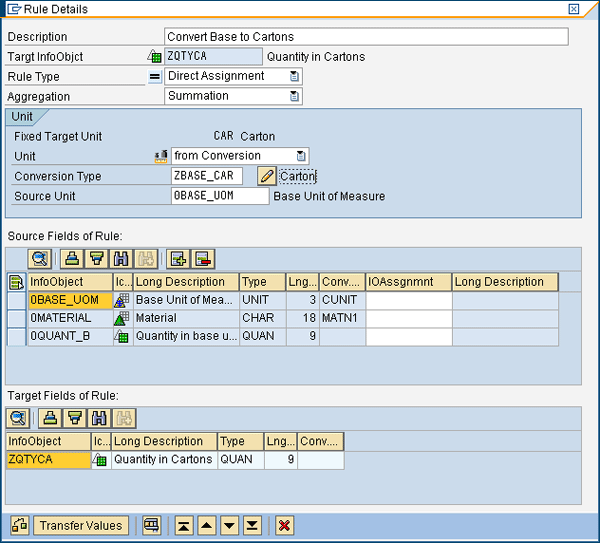Click the target table Lng column header

coord(280,441)
